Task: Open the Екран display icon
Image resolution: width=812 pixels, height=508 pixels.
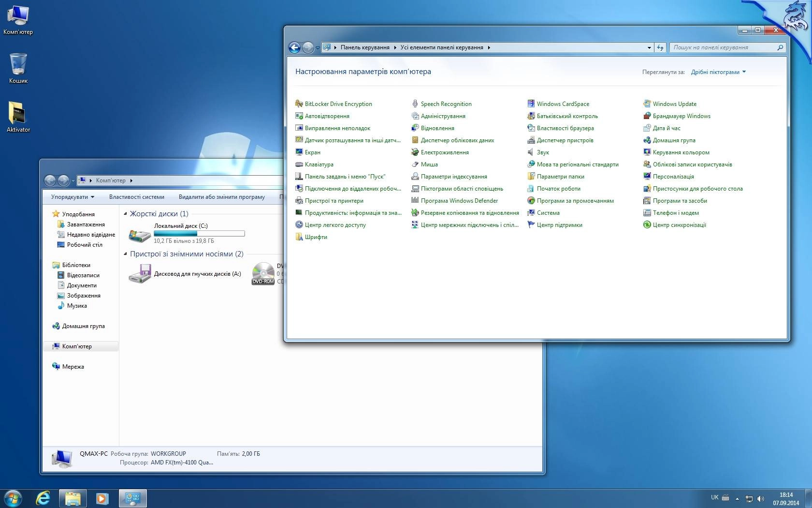Action: (x=299, y=152)
